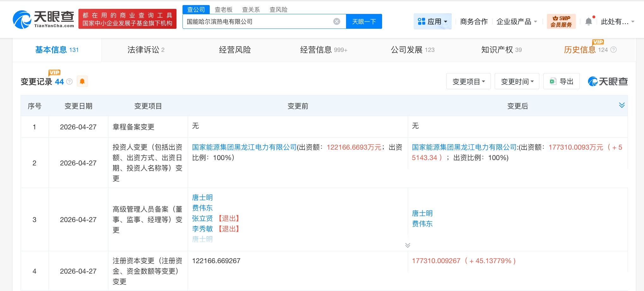This screenshot has width=644, height=291.
Task: Switch to 查公司 search tab
Action: [196, 9]
